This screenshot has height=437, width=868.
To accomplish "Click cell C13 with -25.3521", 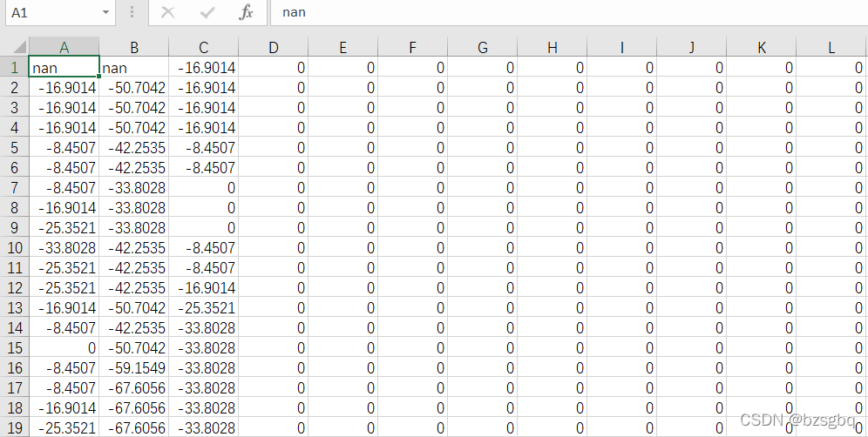I will click(x=204, y=307).
